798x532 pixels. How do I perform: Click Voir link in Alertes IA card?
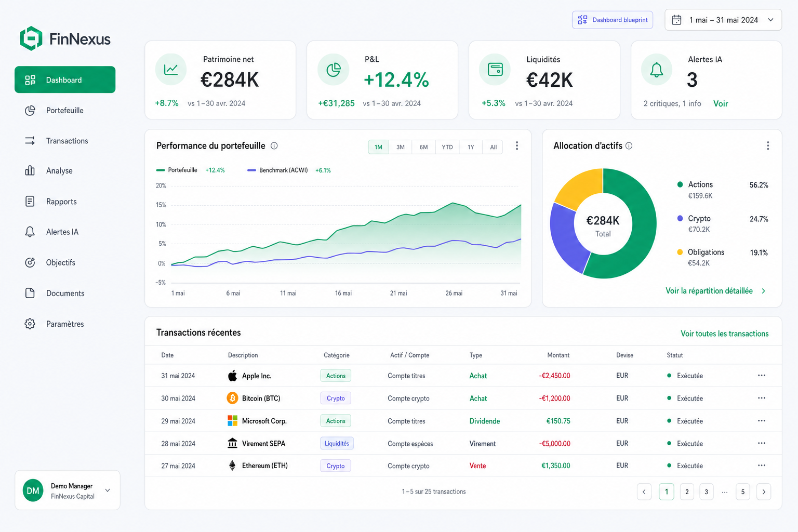click(x=721, y=103)
